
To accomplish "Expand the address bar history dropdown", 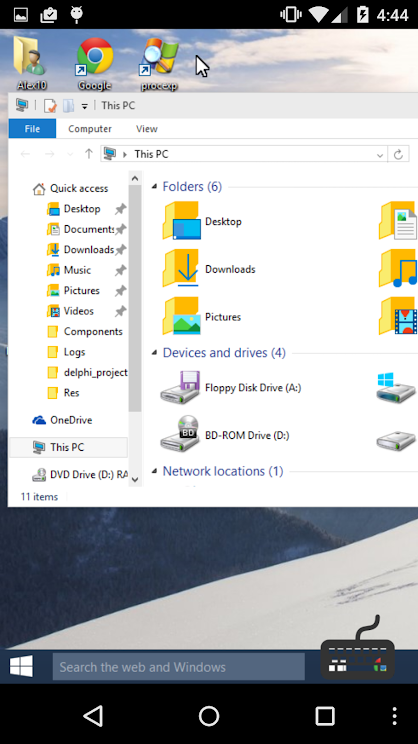I will (x=380, y=155).
